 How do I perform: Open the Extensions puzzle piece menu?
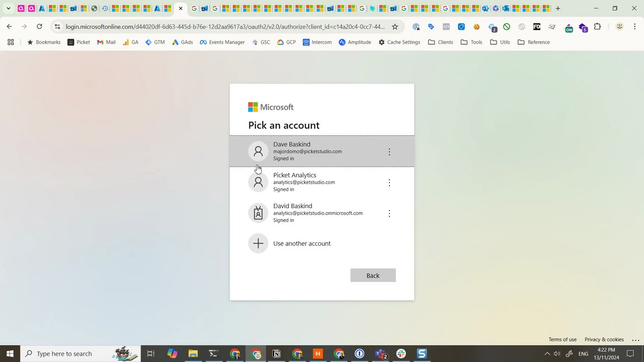597,27
